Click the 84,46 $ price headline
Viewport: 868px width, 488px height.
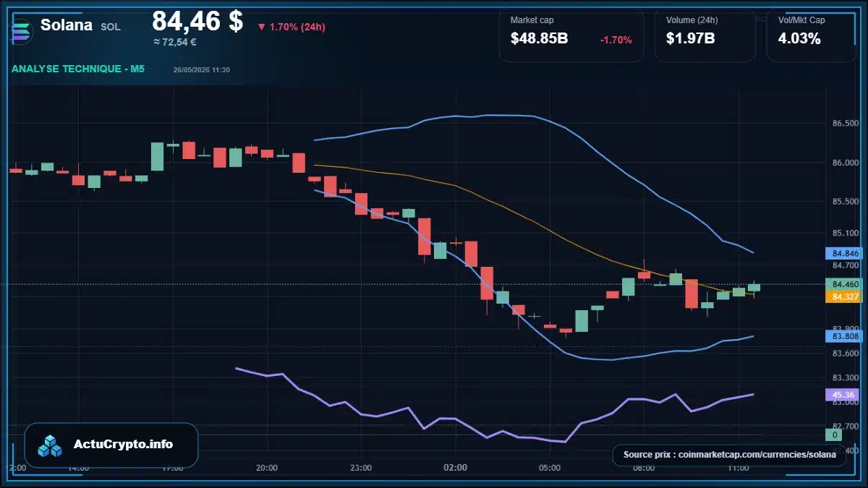[197, 21]
